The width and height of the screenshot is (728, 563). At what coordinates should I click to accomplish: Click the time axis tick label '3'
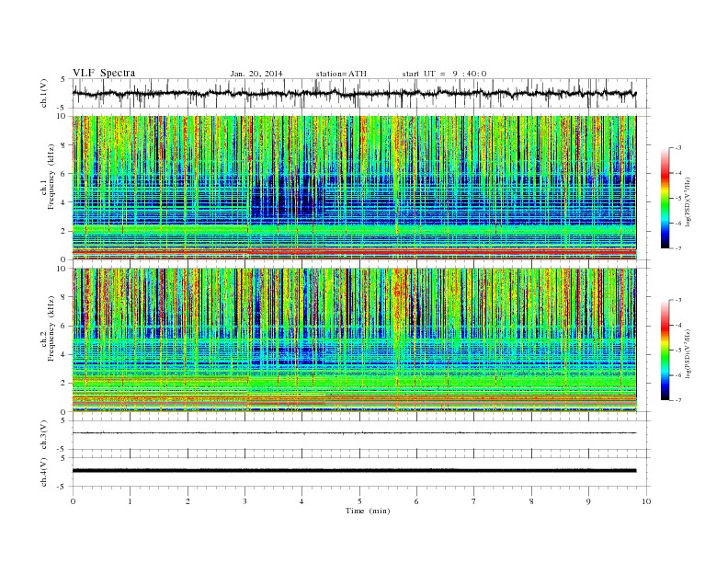pos(245,501)
